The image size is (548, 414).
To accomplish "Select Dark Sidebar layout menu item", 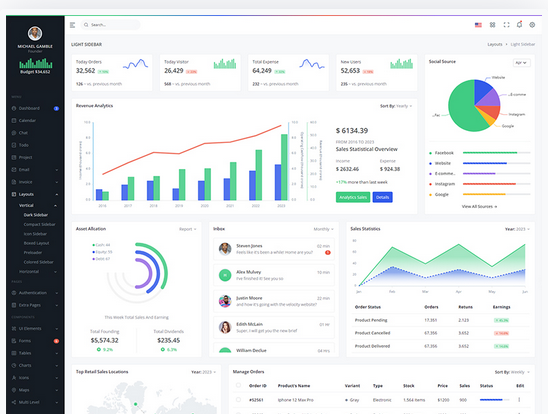I will (x=36, y=215).
